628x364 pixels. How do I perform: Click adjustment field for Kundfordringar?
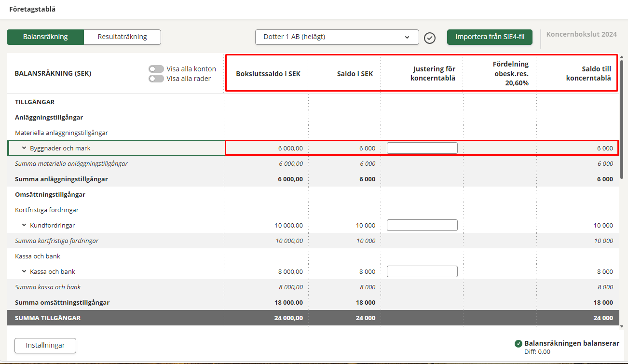click(x=422, y=225)
